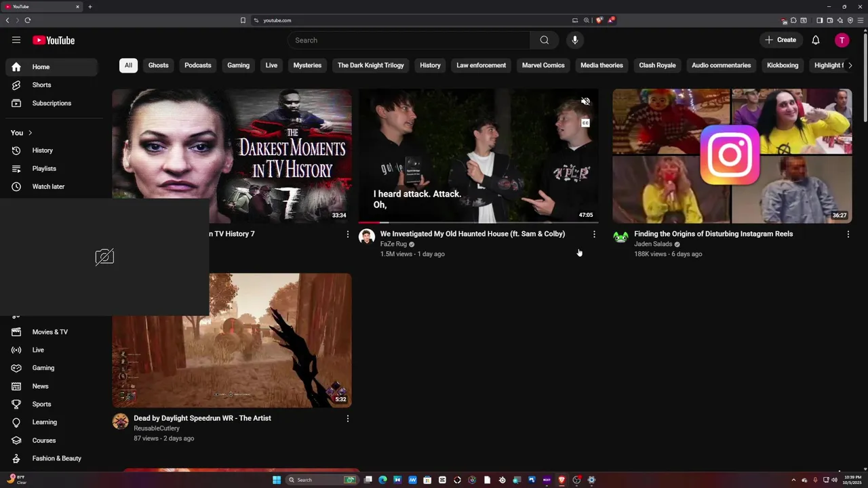
Task: Open options for Dead by Daylight video
Action: (348, 418)
